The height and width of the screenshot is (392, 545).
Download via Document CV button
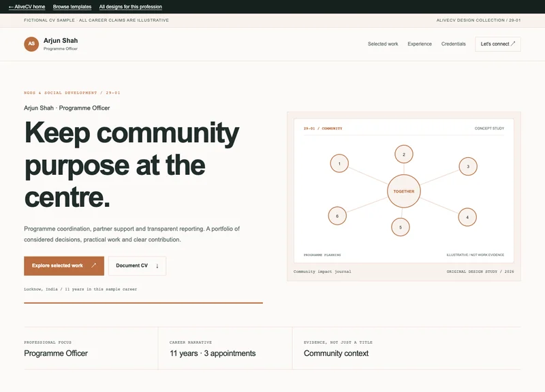[138, 265]
